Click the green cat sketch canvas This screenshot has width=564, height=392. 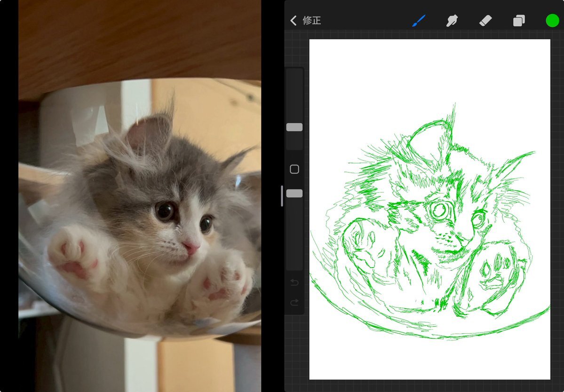[x=429, y=209]
